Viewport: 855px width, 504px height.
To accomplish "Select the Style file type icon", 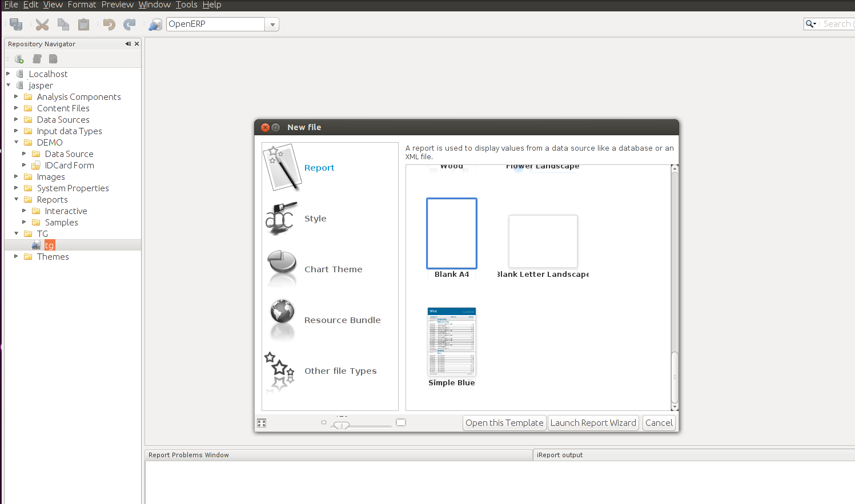I will (280, 219).
